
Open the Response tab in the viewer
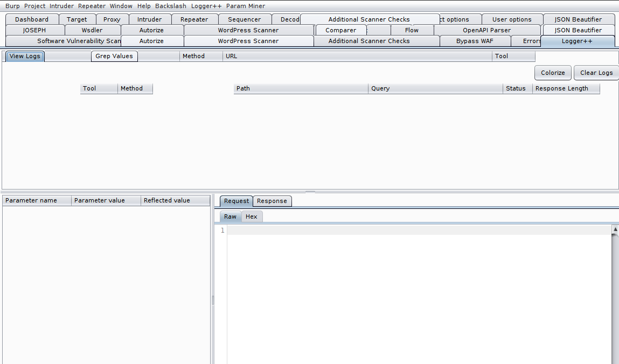point(272,201)
